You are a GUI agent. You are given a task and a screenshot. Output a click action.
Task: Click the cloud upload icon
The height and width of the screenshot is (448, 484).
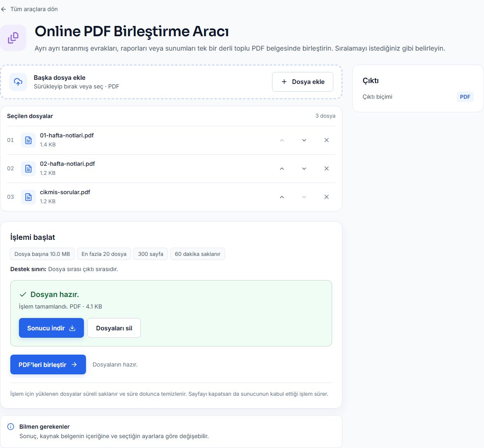tap(18, 82)
